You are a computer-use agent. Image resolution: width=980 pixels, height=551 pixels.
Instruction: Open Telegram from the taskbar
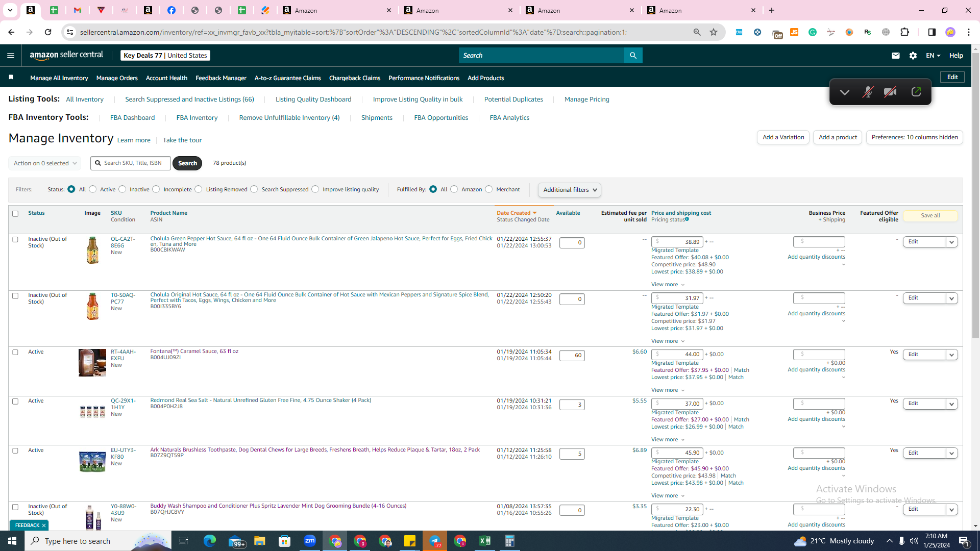point(435,541)
